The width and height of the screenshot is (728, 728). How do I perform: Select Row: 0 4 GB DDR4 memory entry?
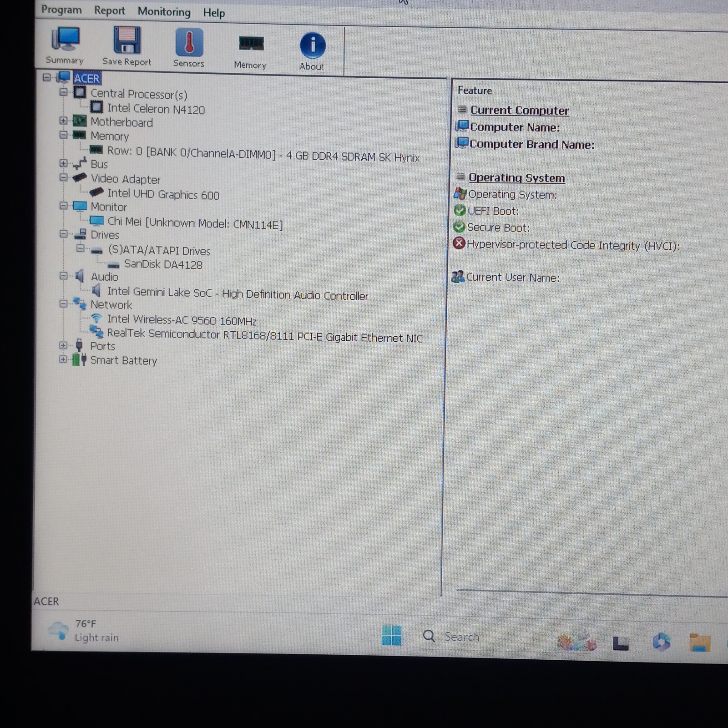pos(263,155)
